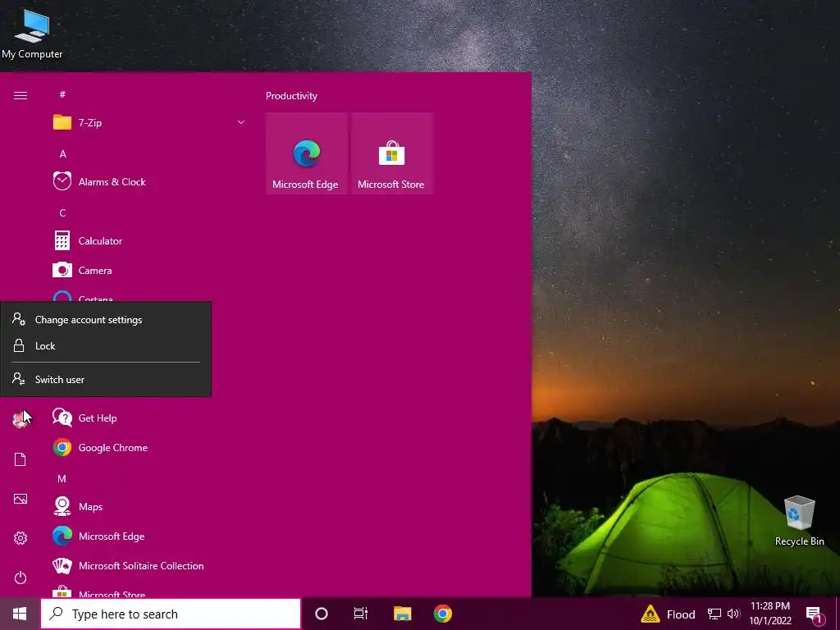The width and height of the screenshot is (840, 630).
Task: Open My Computer desktop icon
Action: (x=32, y=34)
